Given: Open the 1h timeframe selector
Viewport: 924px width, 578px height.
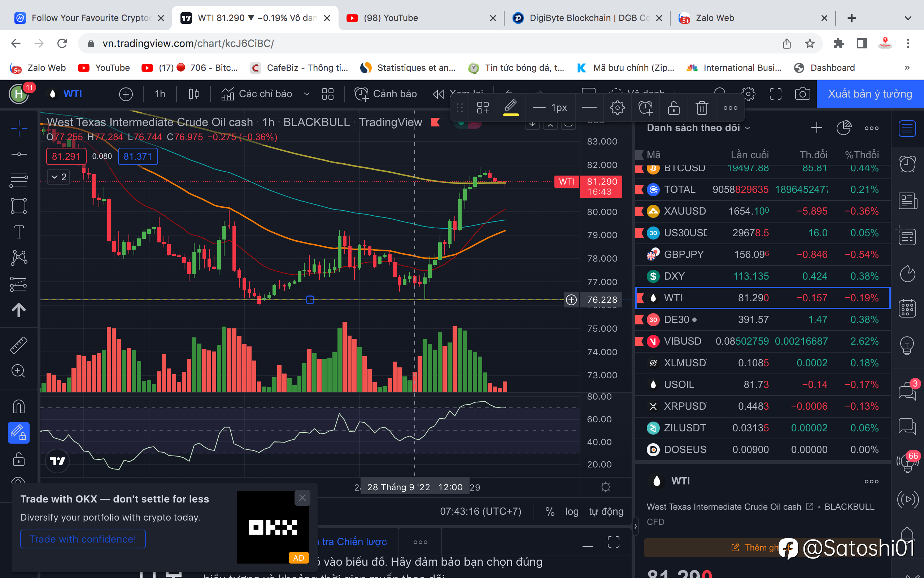Looking at the screenshot, I should pyautogui.click(x=160, y=94).
